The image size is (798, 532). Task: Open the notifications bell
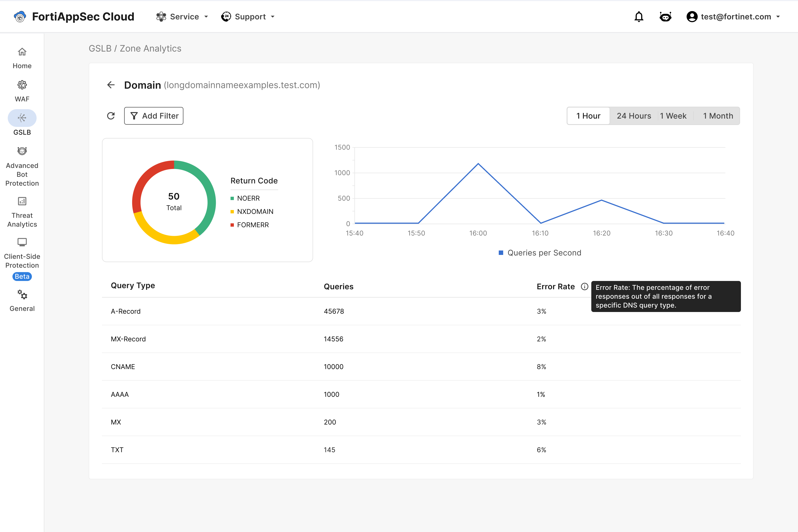pos(638,17)
